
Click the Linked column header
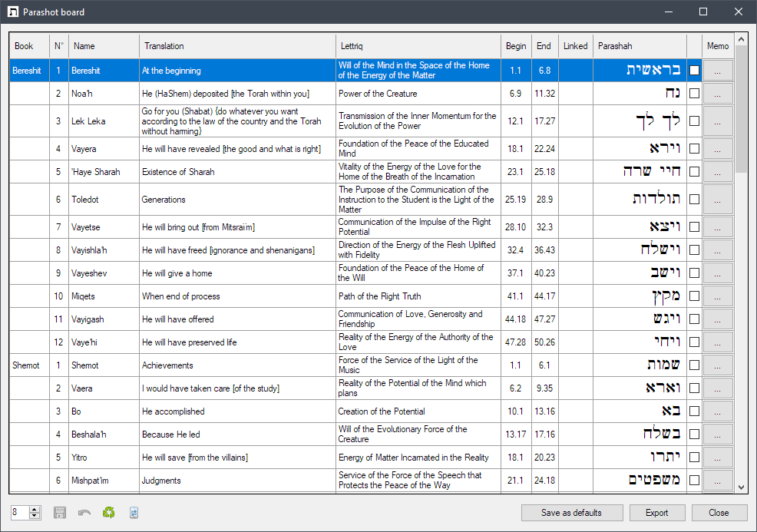[576, 46]
